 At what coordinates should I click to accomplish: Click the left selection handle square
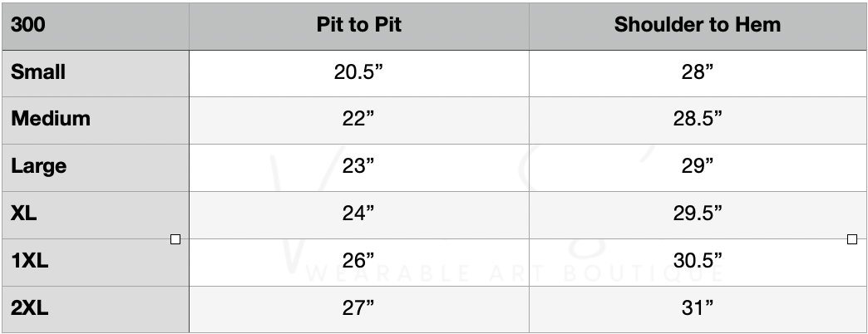[175, 239]
